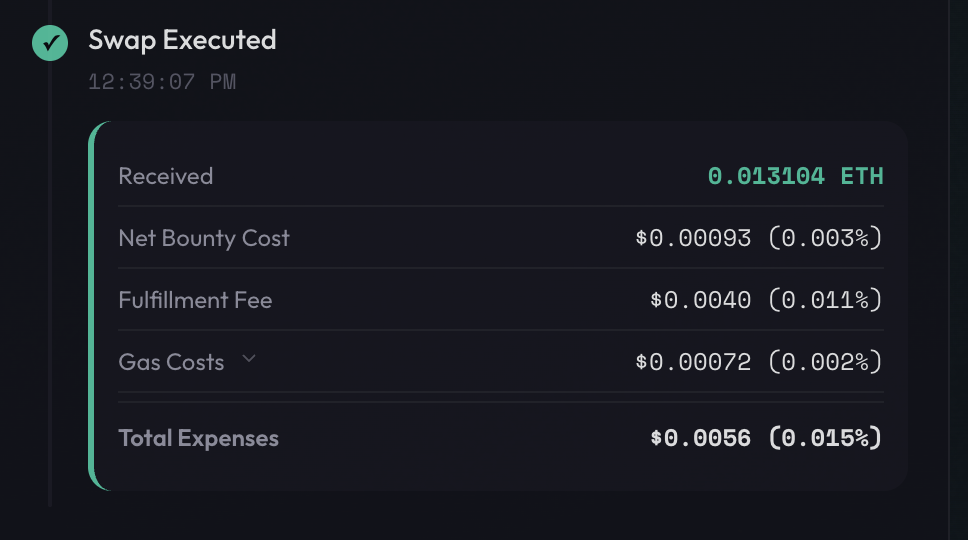
Task: Open the Gas Costs breakdown label
Action: click(x=171, y=362)
